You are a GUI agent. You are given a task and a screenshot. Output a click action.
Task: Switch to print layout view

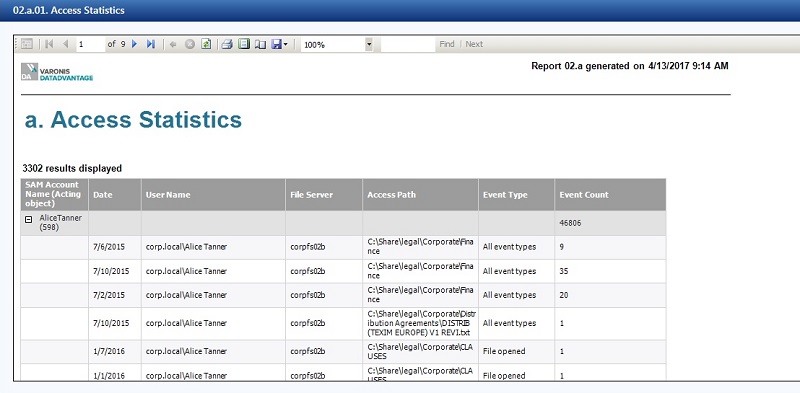[x=244, y=44]
